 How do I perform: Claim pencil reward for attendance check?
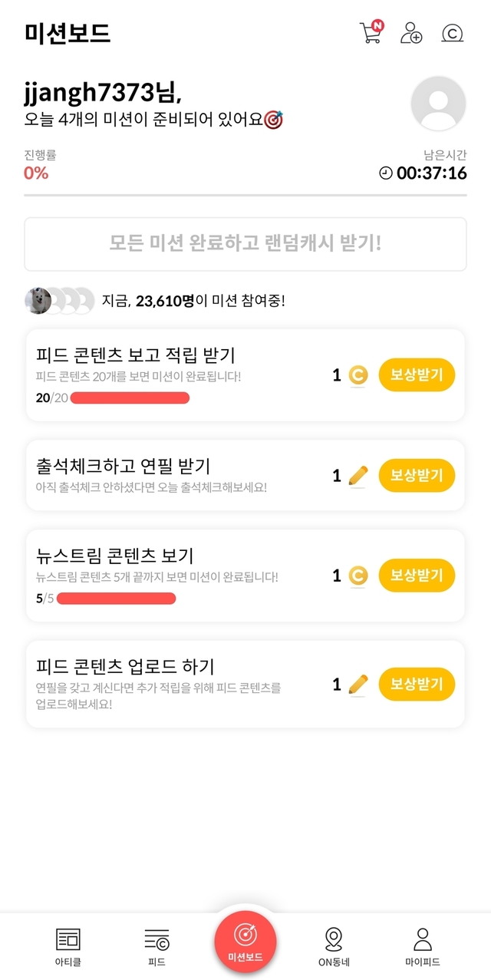coord(417,476)
